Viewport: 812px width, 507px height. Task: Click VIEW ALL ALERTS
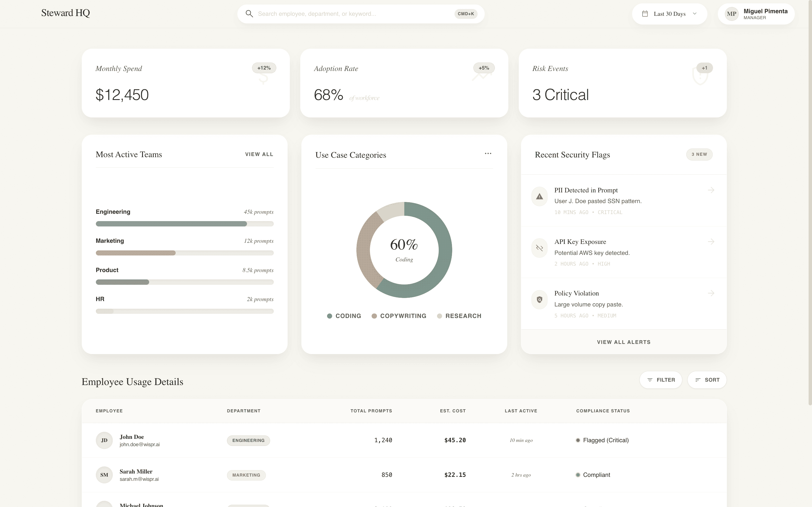click(x=623, y=342)
